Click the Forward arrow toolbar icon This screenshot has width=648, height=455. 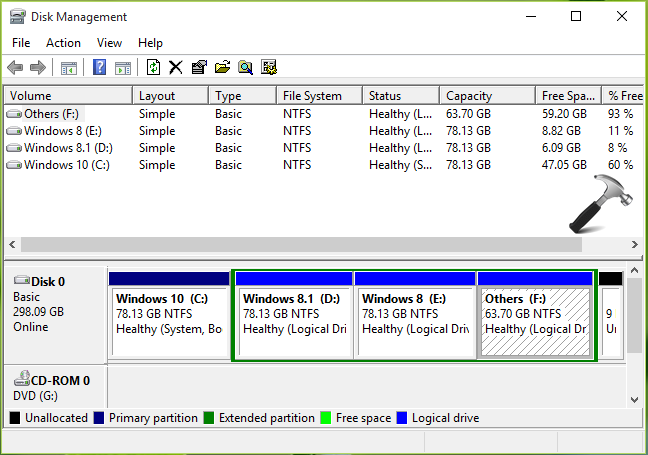click(x=38, y=67)
